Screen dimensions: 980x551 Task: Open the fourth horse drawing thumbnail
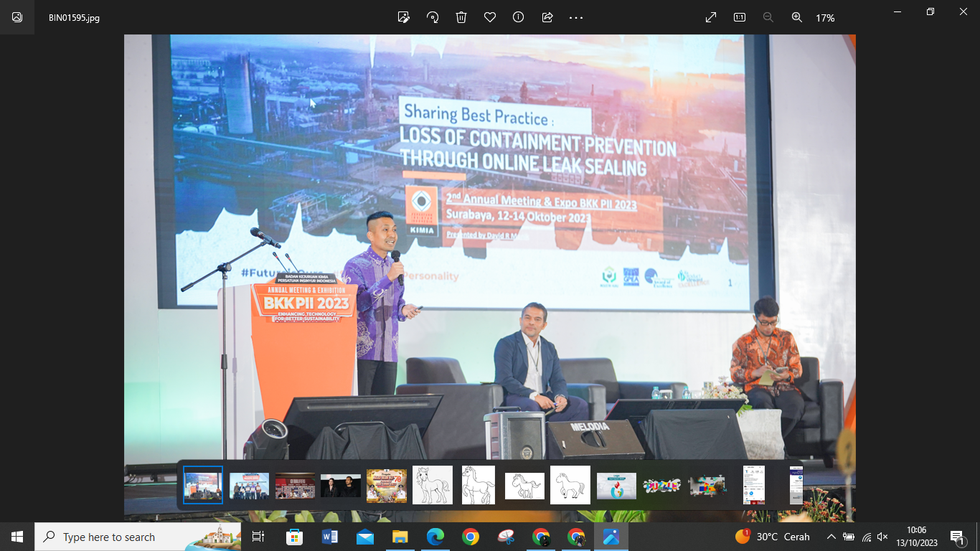click(x=570, y=485)
